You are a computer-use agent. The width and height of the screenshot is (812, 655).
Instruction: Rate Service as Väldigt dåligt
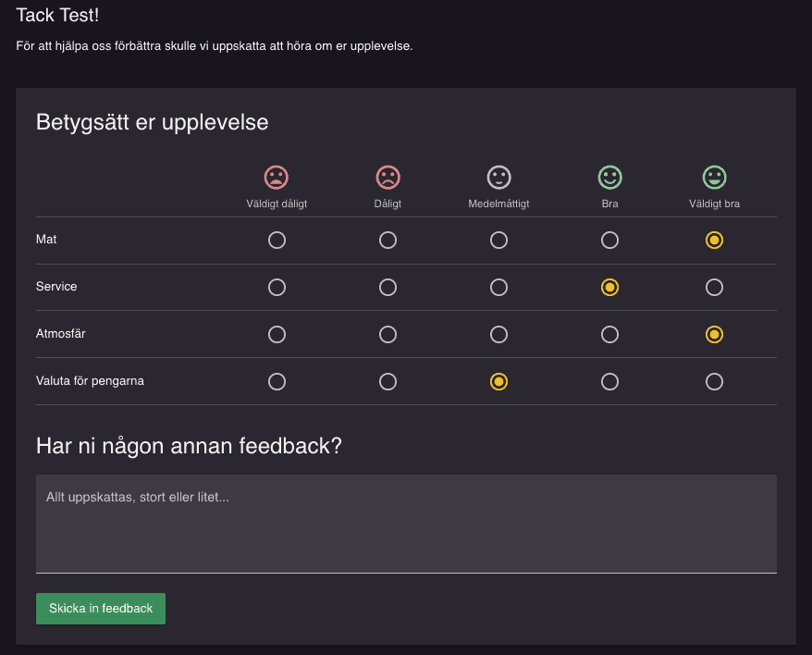(277, 287)
